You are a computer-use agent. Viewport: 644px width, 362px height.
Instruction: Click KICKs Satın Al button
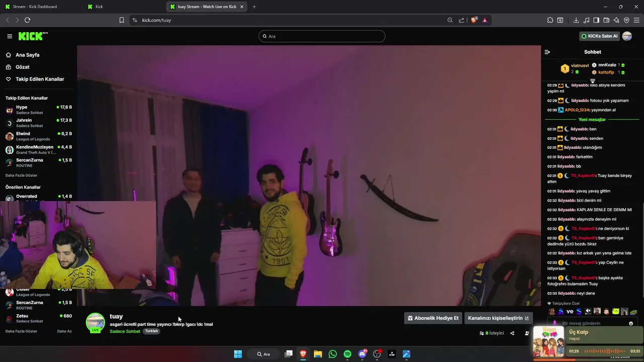599,36
